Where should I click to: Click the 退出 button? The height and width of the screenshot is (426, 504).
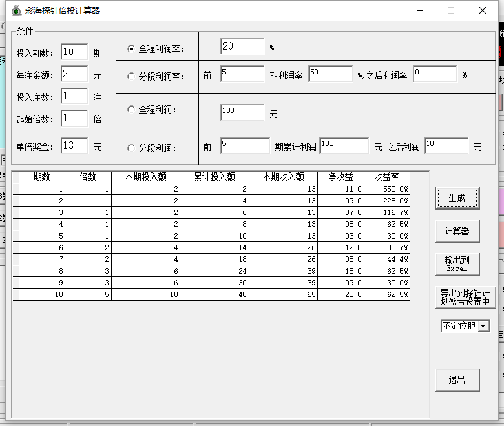[x=456, y=380]
